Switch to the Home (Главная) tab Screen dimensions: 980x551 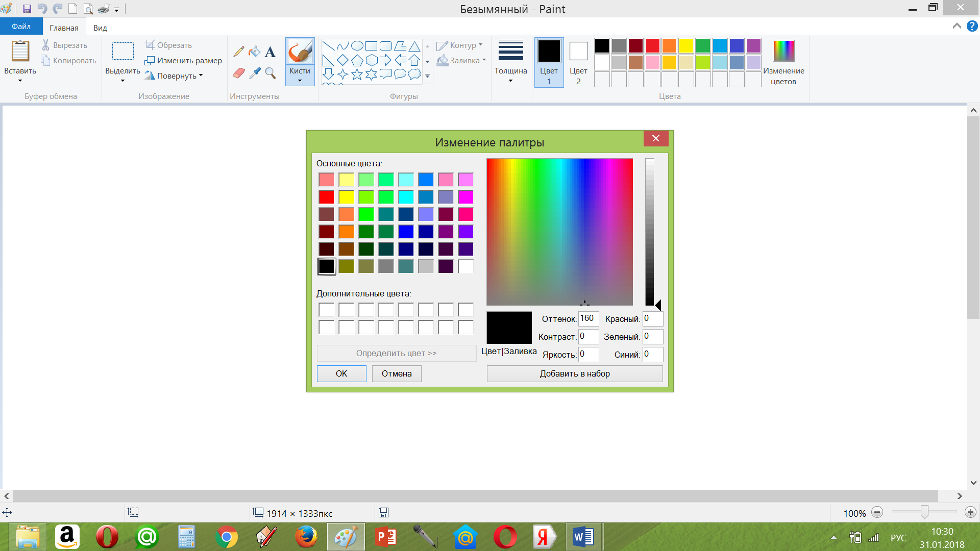(x=64, y=28)
